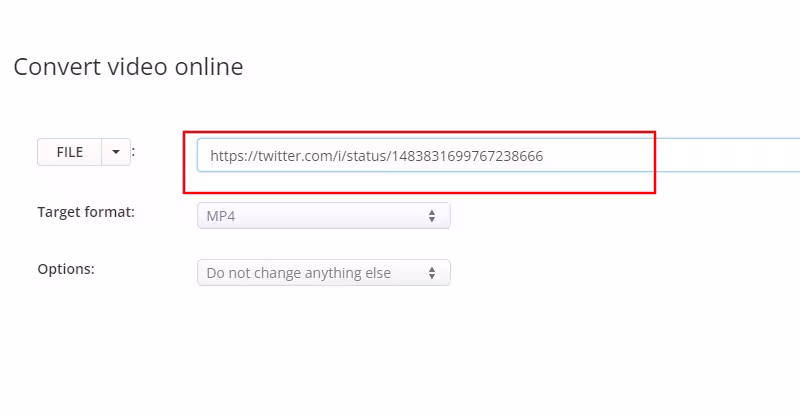Click the "Options:" label

(65, 269)
